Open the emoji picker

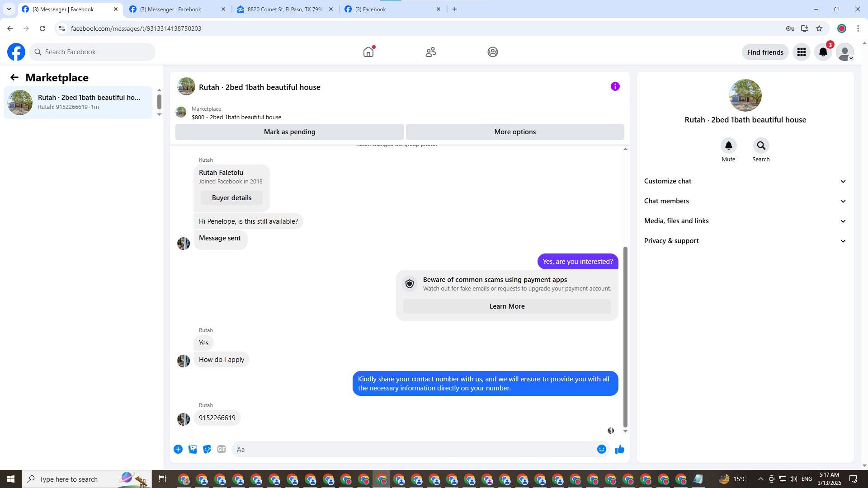click(602, 449)
